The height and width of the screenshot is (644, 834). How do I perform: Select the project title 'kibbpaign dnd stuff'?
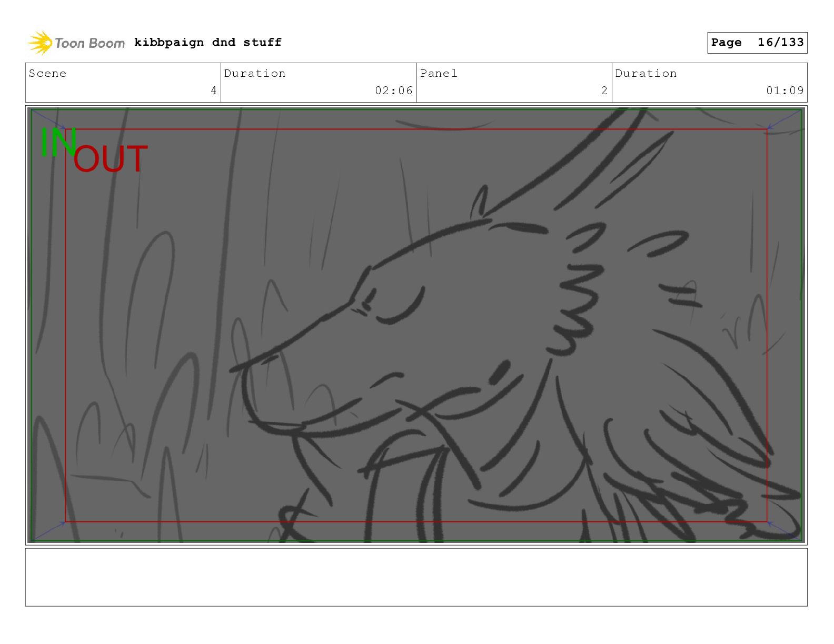pyautogui.click(x=208, y=42)
